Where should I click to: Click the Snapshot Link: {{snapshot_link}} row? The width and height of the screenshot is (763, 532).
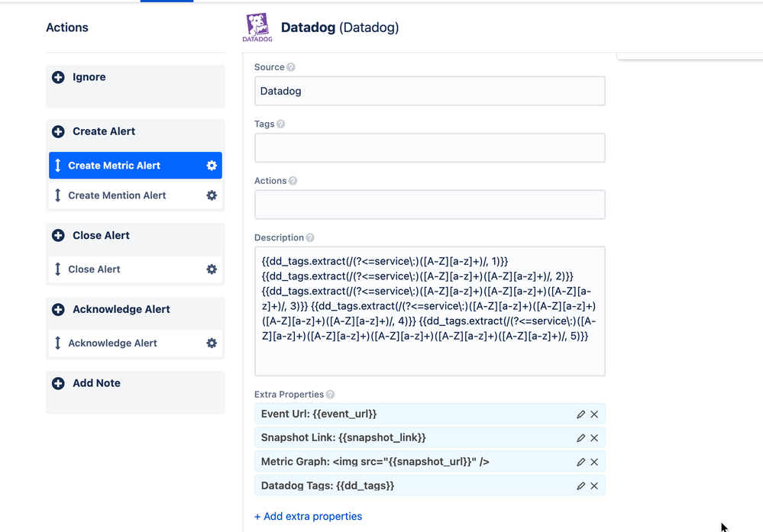[430, 438]
